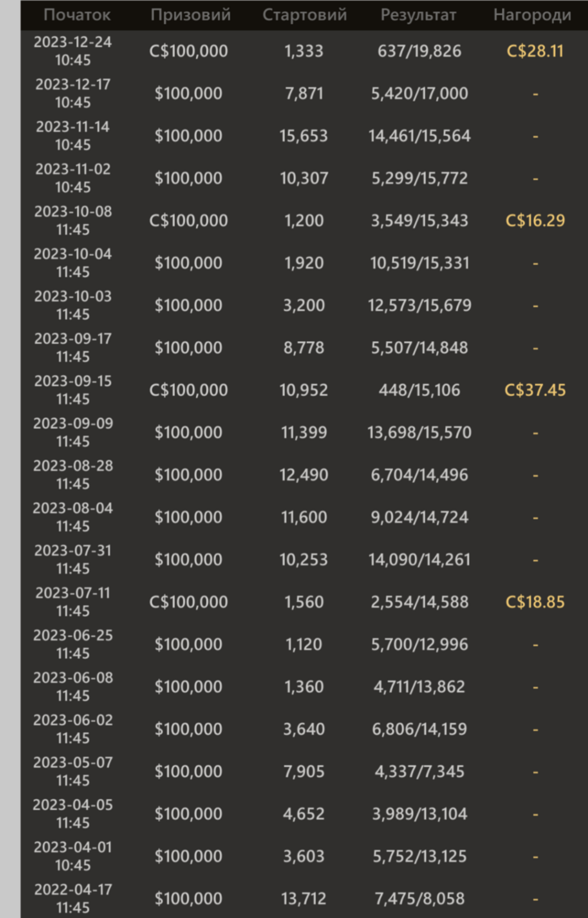Select the 2023-12-17 10:45 tournament date

coord(73,94)
